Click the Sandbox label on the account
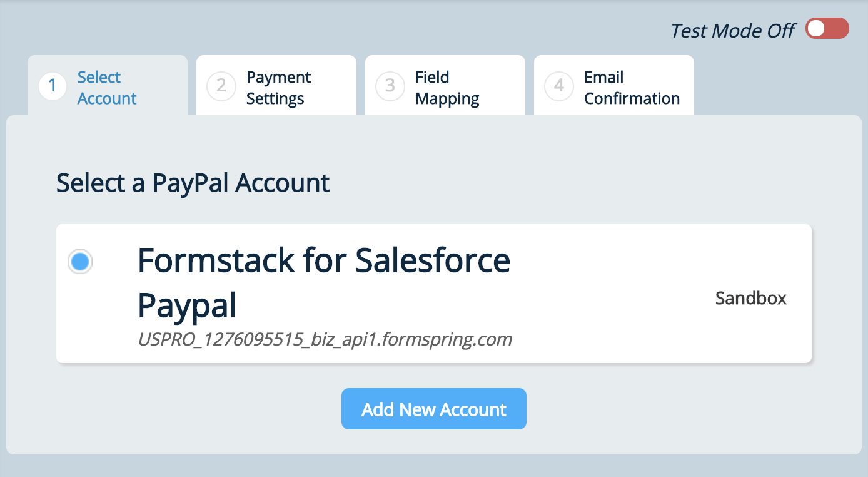The width and height of the screenshot is (868, 477). (x=750, y=298)
